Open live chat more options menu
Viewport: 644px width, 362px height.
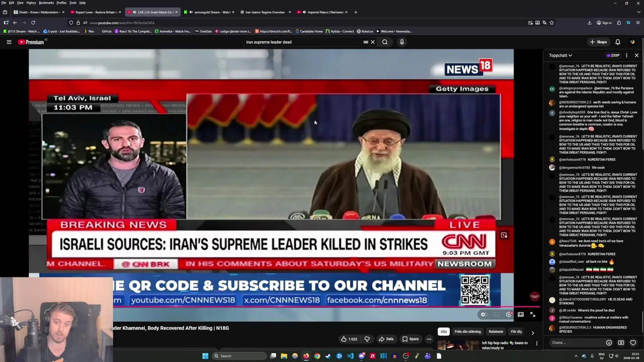pyautogui.click(x=626, y=55)
